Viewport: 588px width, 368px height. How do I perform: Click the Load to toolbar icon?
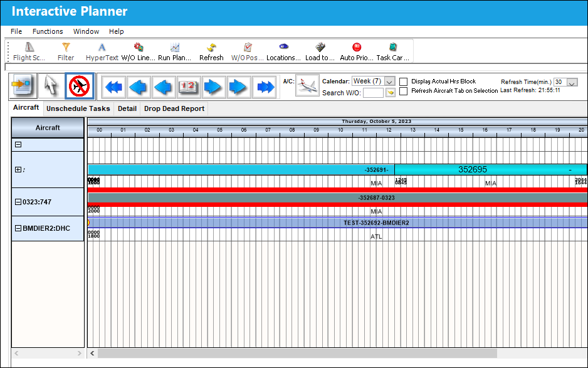(x=320, y=51)
